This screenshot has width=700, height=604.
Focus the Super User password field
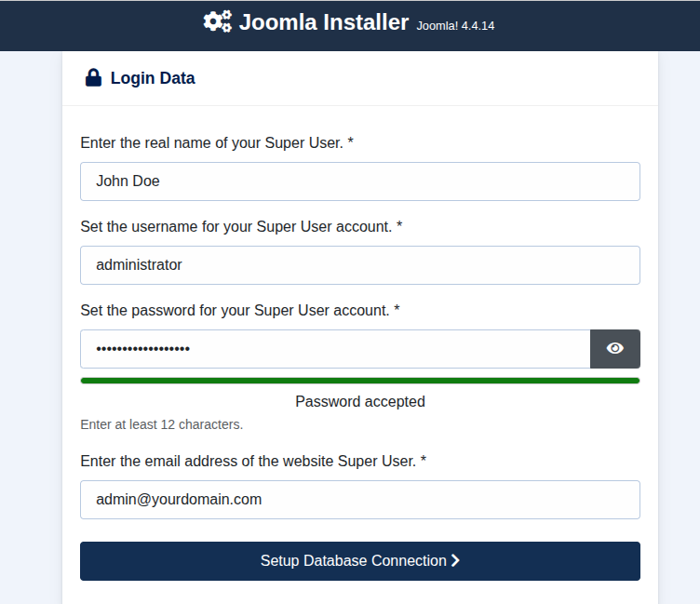(x=335, y=349)
